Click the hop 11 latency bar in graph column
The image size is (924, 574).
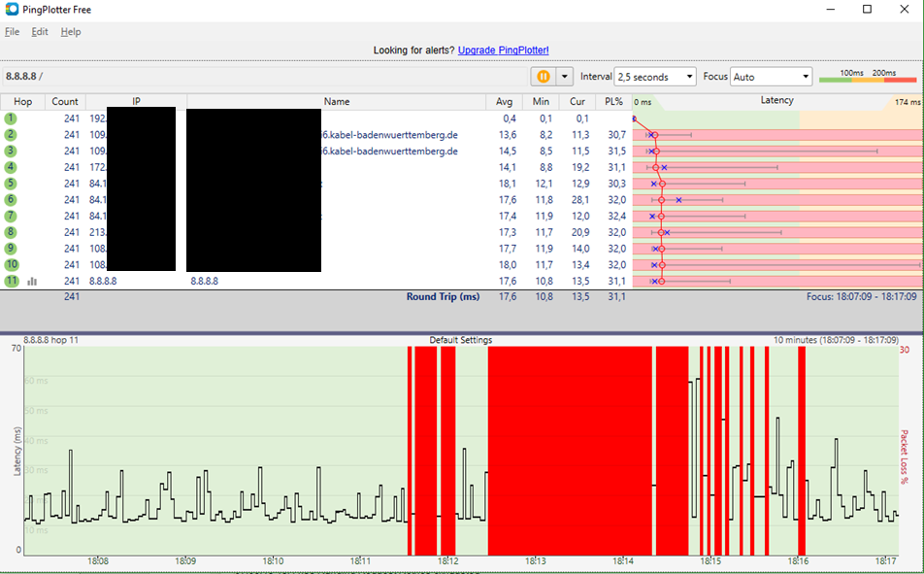[777, 282]
